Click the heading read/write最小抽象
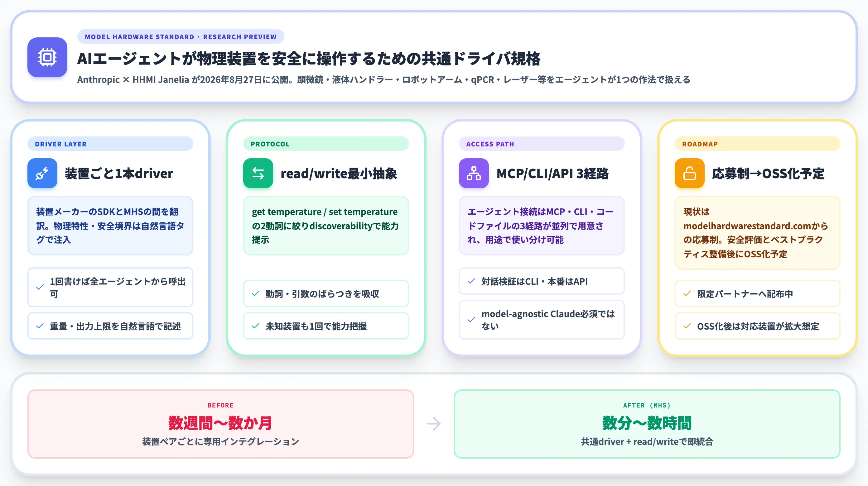This screenshot has height=486, width=868. (339, 174)
